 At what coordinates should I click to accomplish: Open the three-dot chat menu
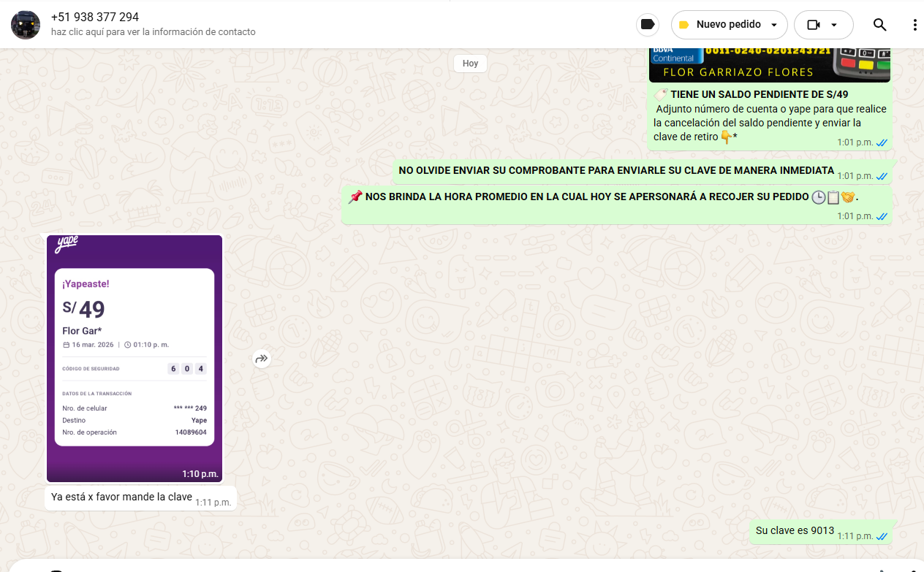[x=914, y=25]
